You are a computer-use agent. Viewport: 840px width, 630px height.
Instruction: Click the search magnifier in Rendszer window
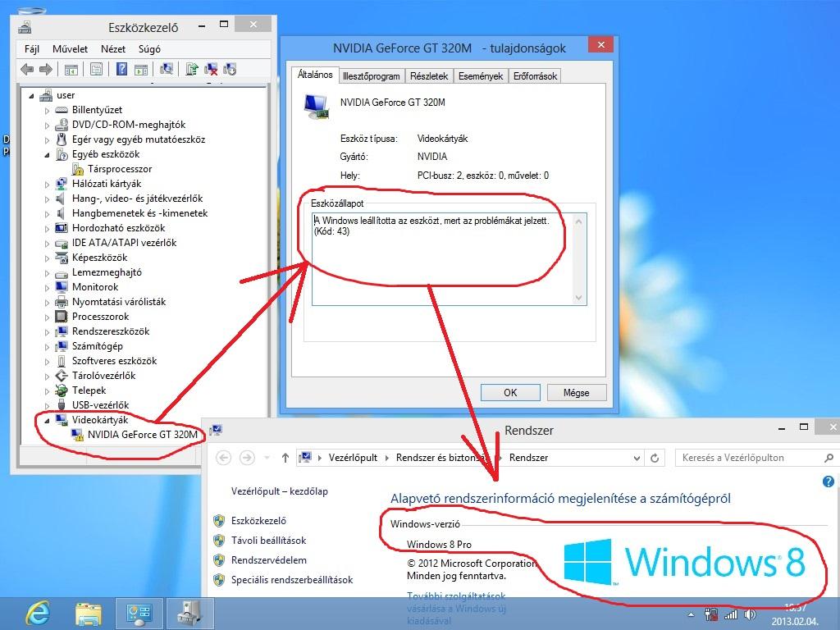coord(829,458)
